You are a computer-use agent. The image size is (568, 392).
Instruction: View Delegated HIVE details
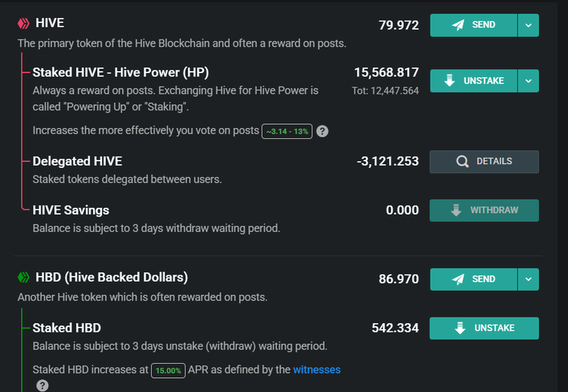[484, 161]
